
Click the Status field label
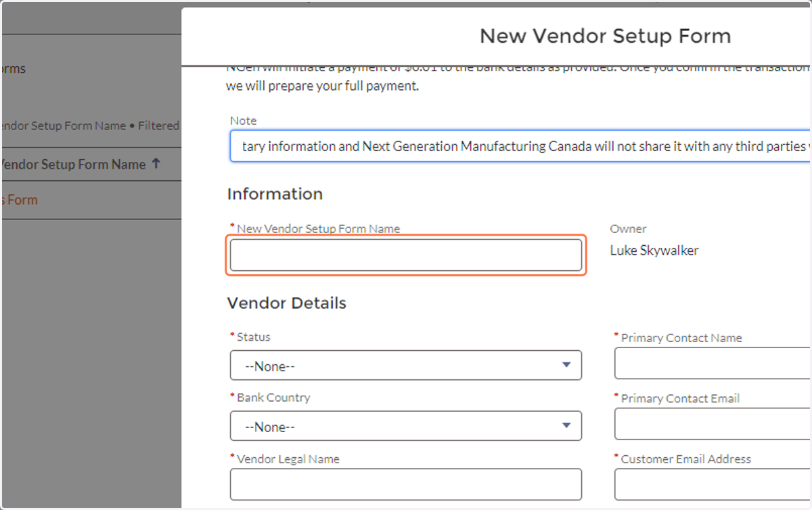(x=254, y=337)
